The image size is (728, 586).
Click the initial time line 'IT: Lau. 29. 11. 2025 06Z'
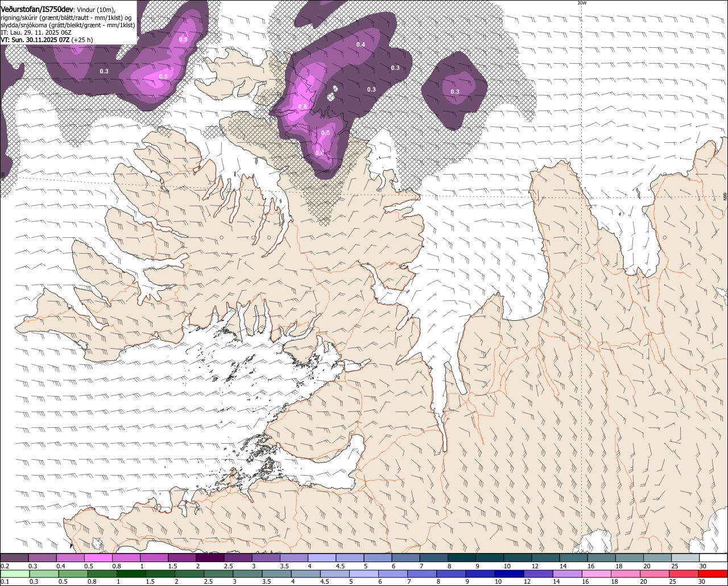36,32
